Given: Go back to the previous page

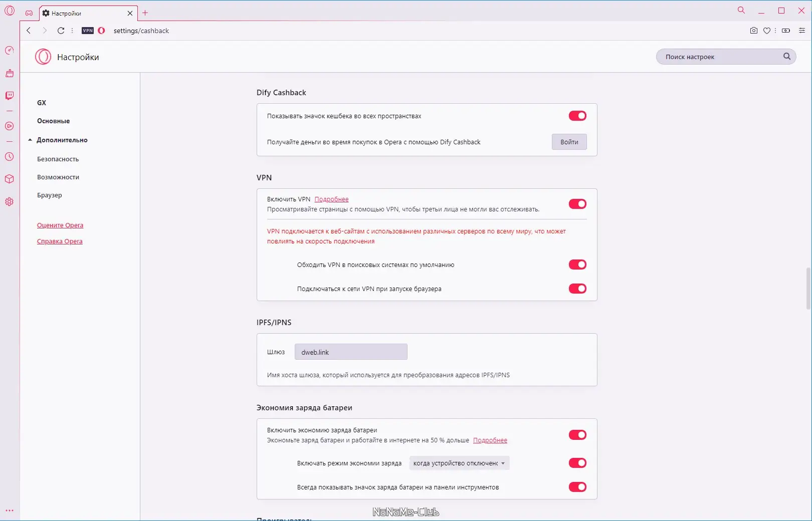Looking at the screenshot, I should (29, 31).
